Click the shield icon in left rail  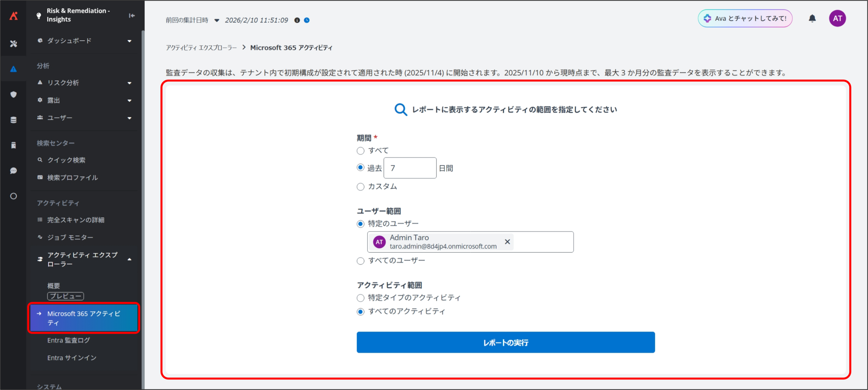[x=14, y=95]
